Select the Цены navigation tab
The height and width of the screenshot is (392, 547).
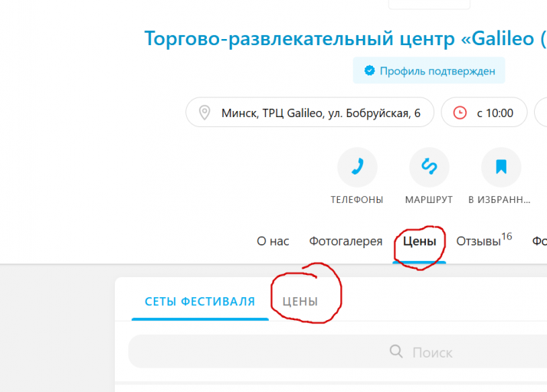pos(419,241)
